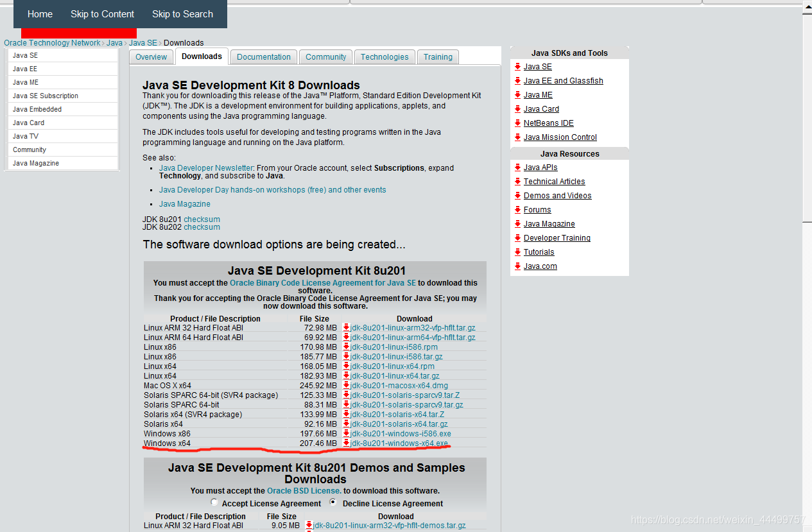Open Java TV in left sidebar
Image resolution: width=812 pixels, height=532 pixels.
coord(63,136)
